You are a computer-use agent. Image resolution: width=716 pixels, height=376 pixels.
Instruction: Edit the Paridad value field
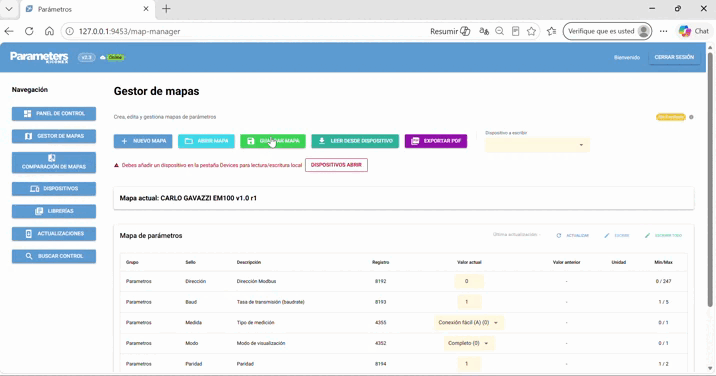click(x=469, y=364)
